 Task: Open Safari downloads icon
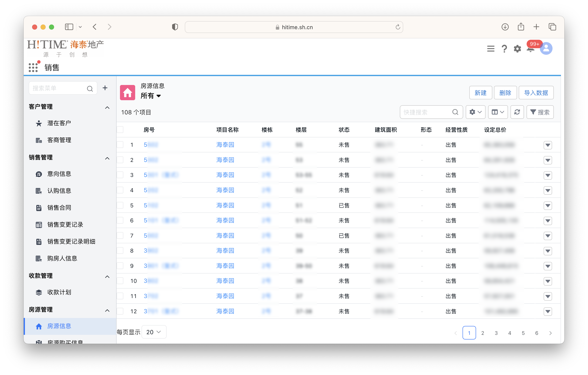pos(505,27)
